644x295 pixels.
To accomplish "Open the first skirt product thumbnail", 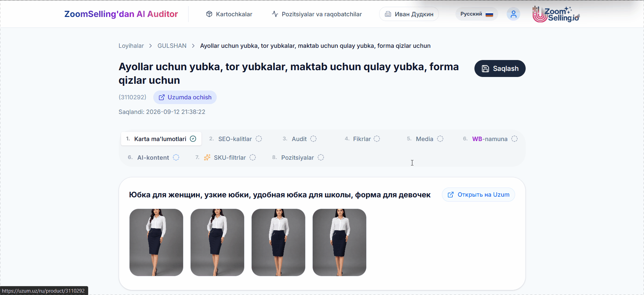I will click(156, 242).
